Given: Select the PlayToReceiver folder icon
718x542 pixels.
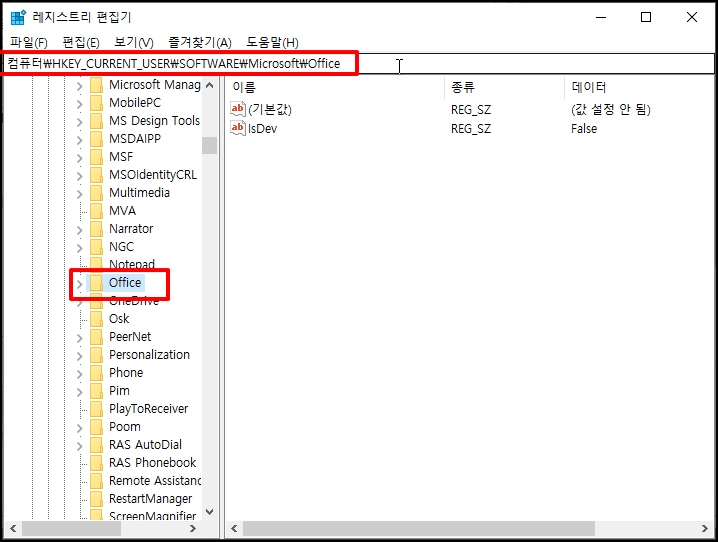Looking at the screenshot, I should click(x=96, y=409).
